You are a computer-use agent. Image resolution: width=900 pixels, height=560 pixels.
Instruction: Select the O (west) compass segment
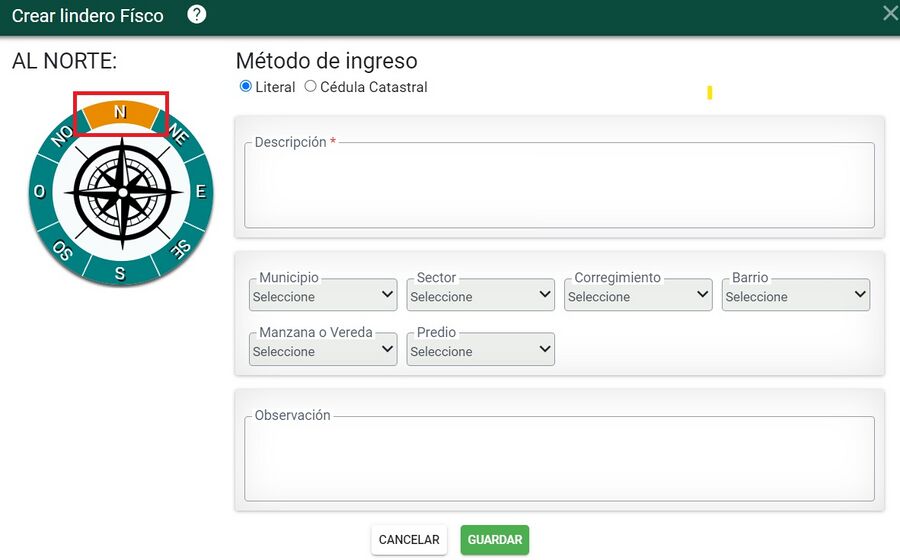tap(40, 191)
